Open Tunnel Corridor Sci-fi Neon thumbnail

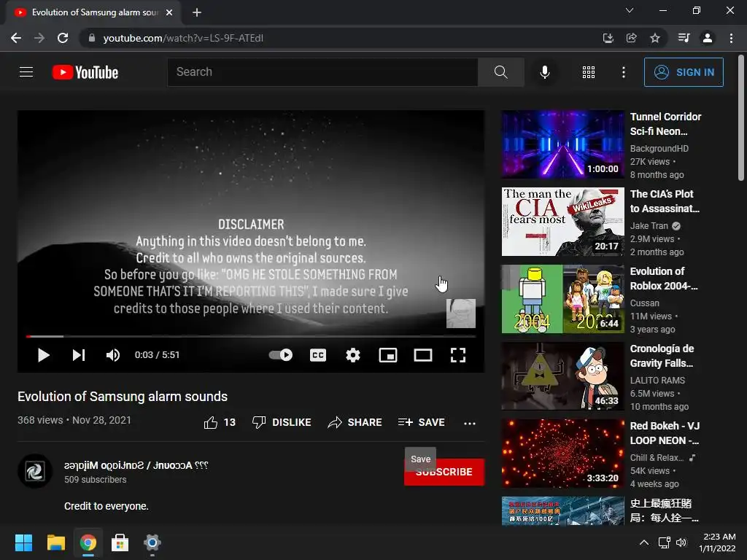coord(562,144)
